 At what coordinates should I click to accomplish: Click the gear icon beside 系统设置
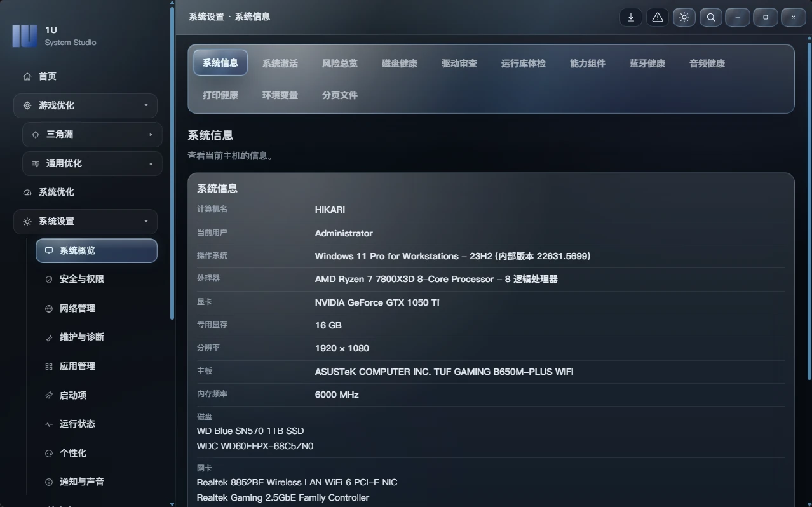click(x=27, y=222)
